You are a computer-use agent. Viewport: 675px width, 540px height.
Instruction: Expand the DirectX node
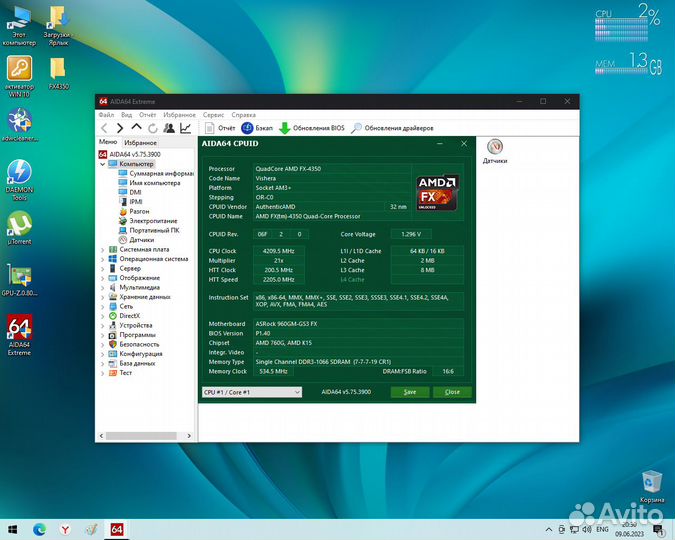tap(102, 316)
